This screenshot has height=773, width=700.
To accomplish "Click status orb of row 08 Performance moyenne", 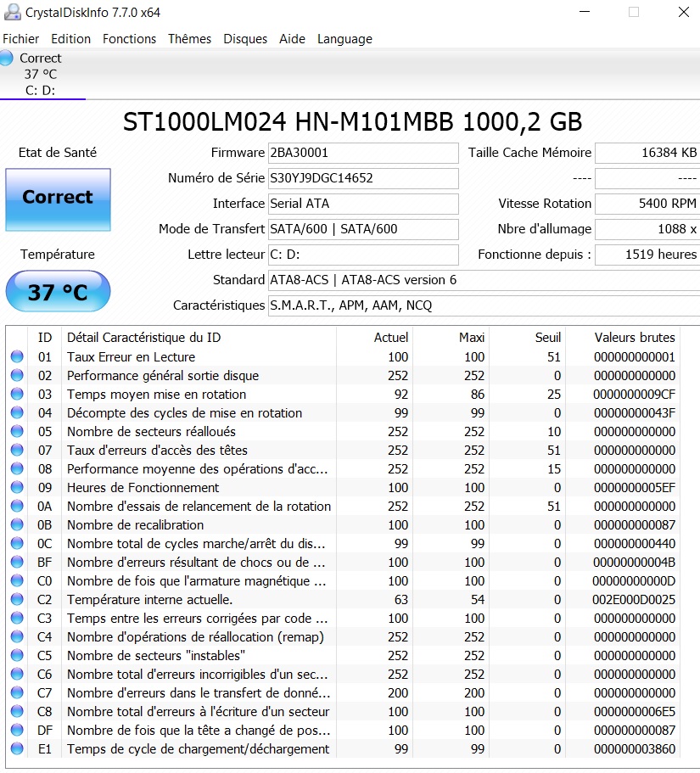I will [17, 468].
